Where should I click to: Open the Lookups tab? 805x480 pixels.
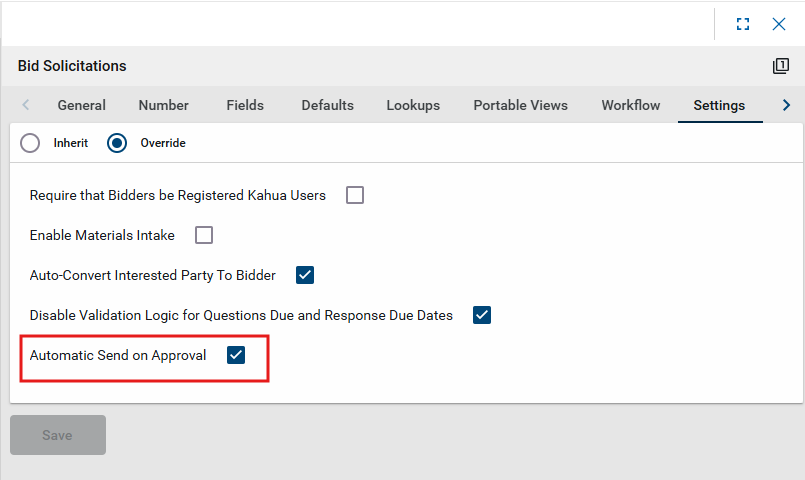point(413,105)
